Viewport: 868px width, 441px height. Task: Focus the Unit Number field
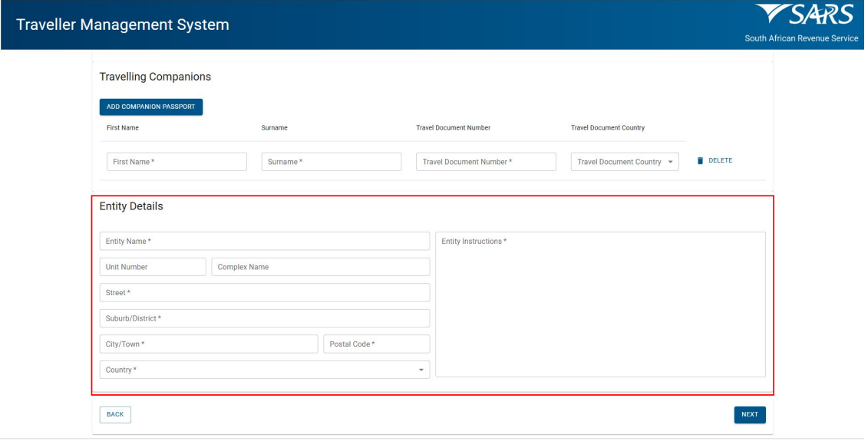tap(153, 267)
